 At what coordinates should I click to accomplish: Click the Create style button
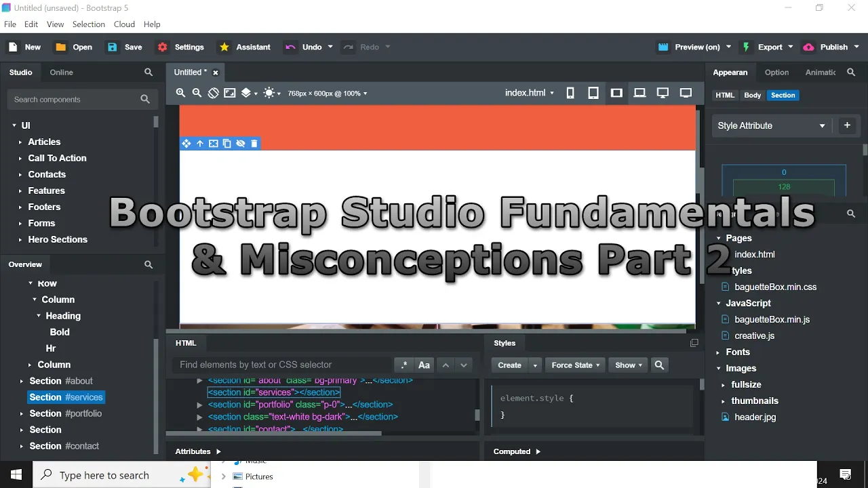(x=509, y=365)
